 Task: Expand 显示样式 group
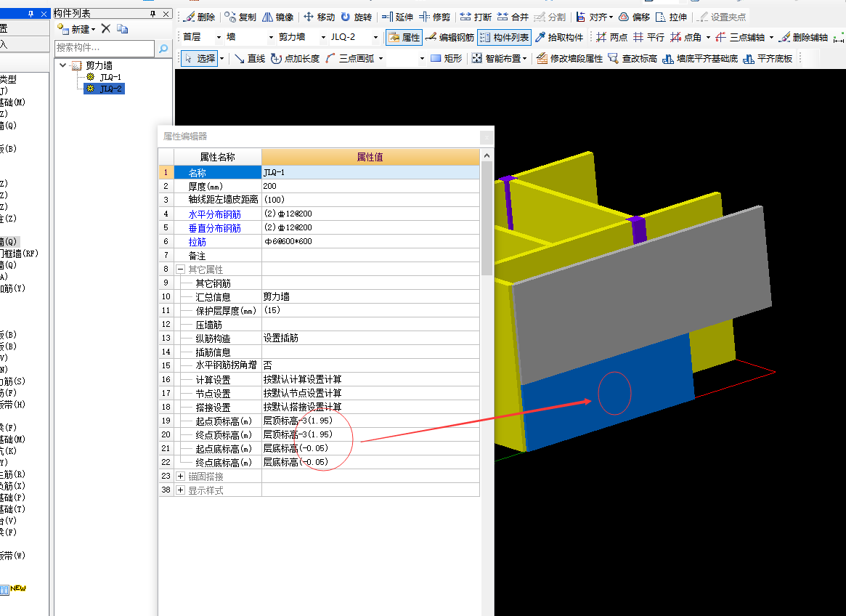pyautogui.click(x=181, y=490)
